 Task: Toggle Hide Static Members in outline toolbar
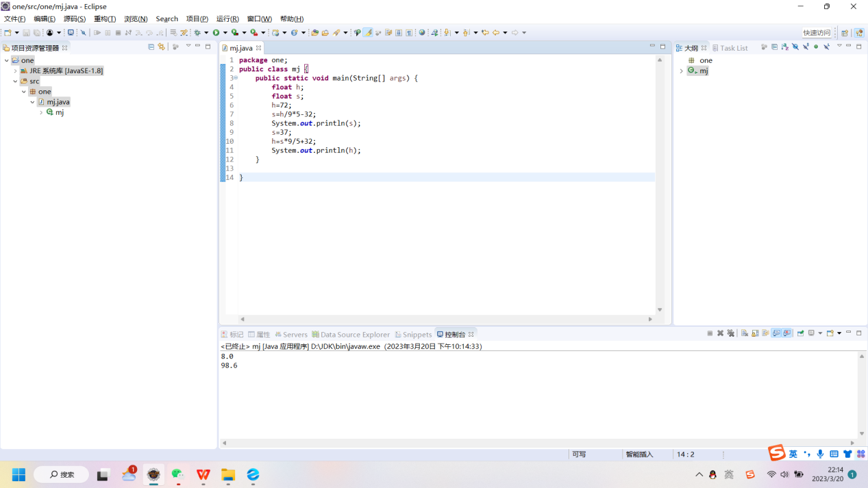click(806, 47)
